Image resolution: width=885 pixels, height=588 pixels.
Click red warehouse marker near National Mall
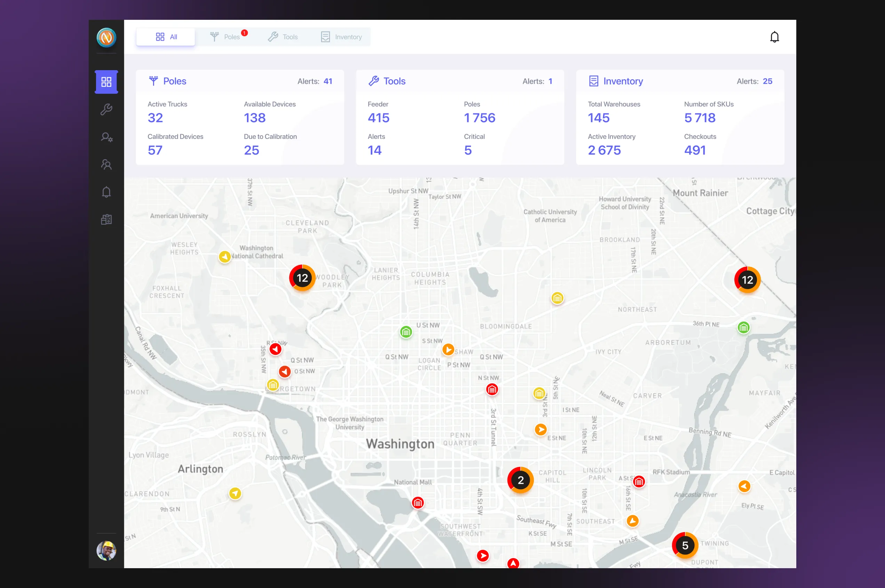[418, 503]
